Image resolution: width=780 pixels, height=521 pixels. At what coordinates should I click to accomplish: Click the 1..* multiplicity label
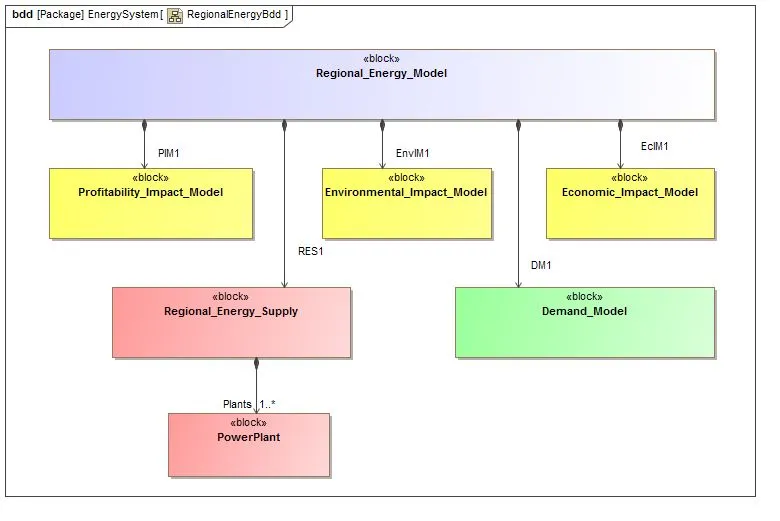point(267,404)
